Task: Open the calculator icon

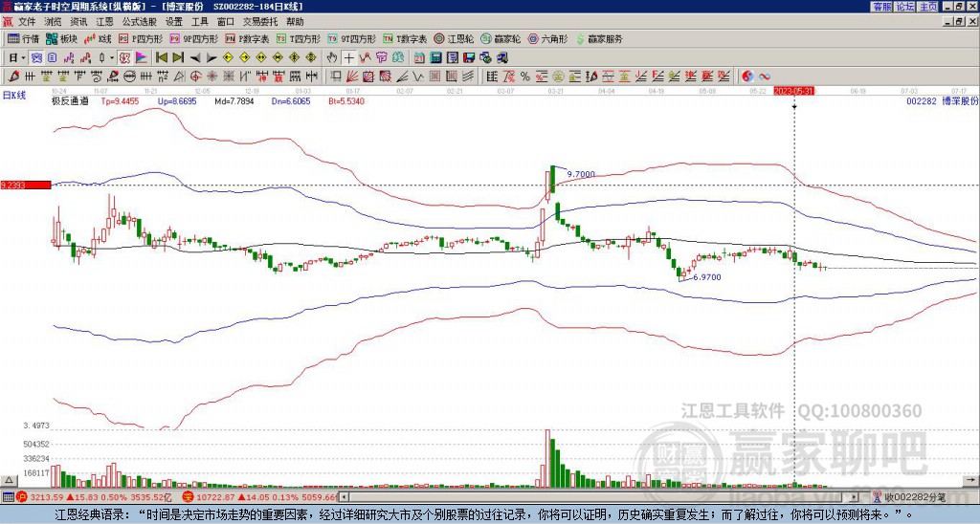Action: point(435,58)
